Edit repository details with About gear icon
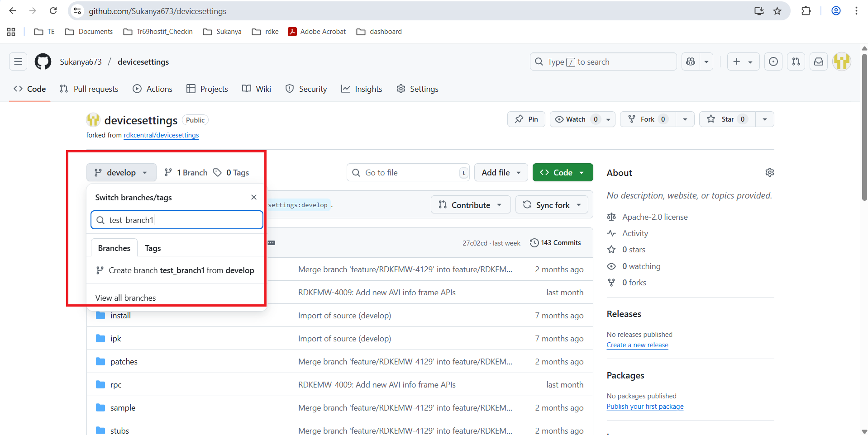Image resolution: width=868 pixels, height=435 pixels. pos(769,172)
